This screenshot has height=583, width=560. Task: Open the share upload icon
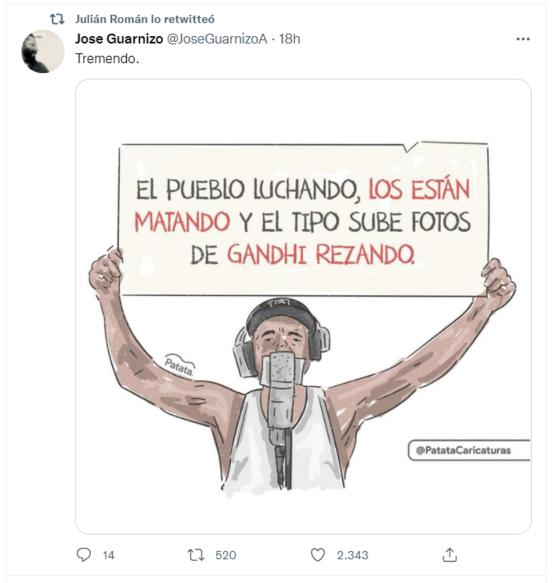point(450,555)
